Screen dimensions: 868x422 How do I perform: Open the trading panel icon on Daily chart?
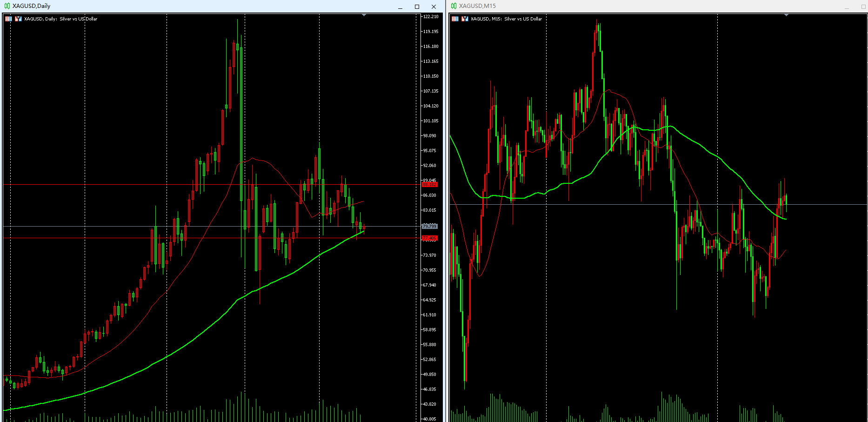pos(18,19)
